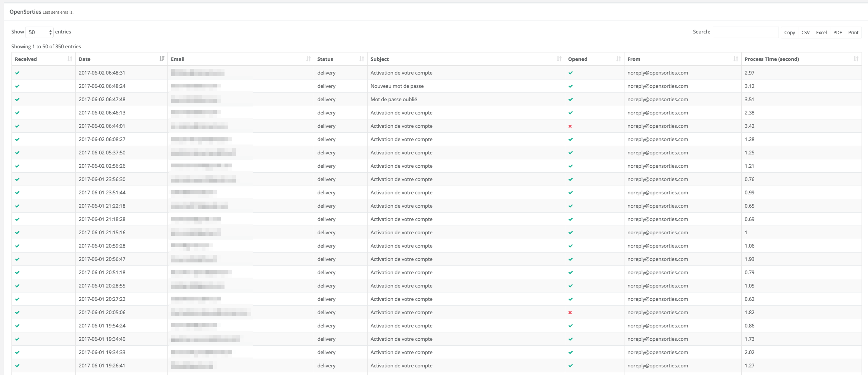Click sender address in 19:34:33 row

(658, 352)
